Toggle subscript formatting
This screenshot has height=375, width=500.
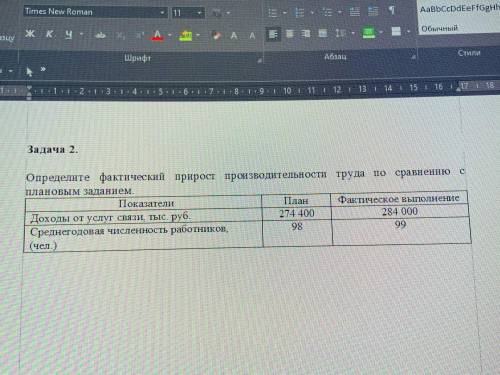click(120, 35)
